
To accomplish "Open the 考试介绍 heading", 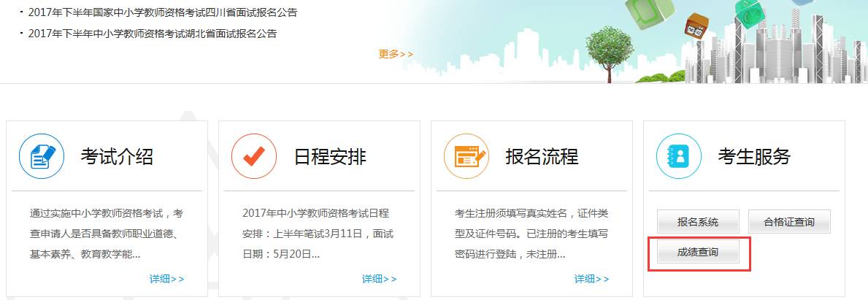I will [117, 157].
